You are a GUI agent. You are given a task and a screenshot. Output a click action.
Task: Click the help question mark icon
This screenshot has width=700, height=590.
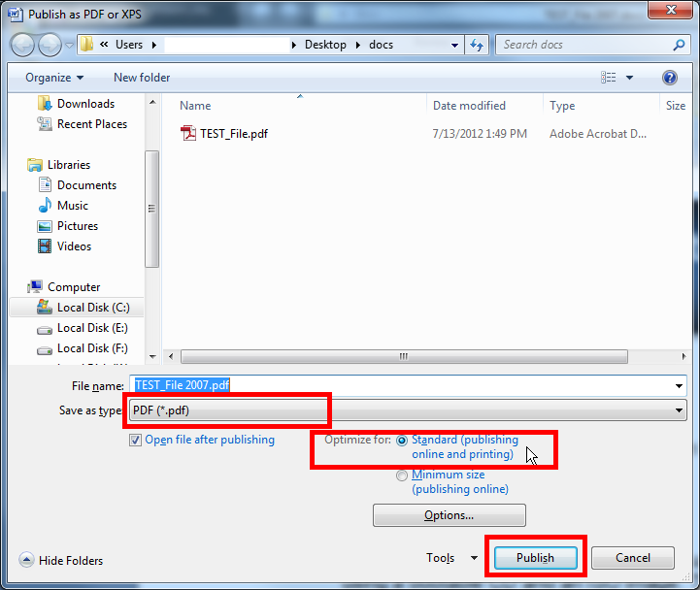pos(669,78)
